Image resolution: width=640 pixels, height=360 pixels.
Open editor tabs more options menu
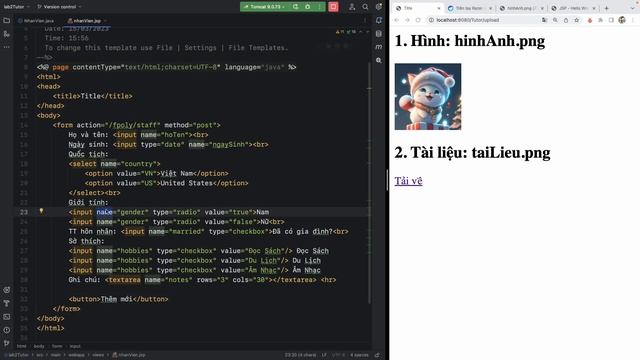pos(365,20)
